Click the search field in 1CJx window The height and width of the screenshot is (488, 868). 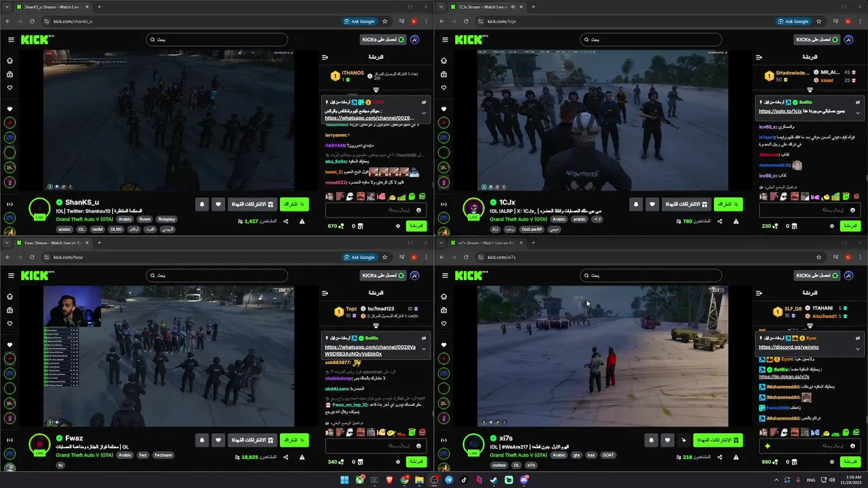point(651,40)
